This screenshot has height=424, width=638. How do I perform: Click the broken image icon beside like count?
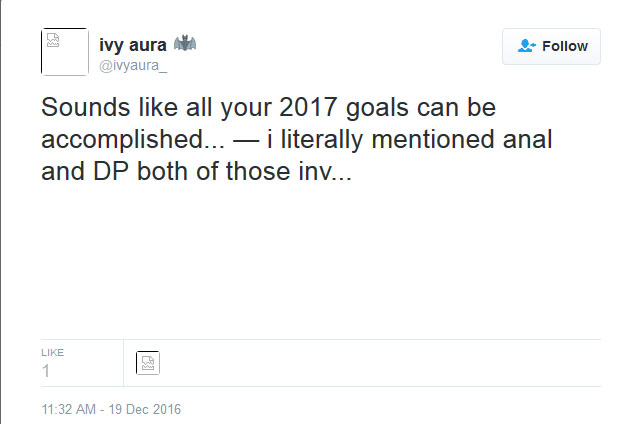(x=147, y=363)
